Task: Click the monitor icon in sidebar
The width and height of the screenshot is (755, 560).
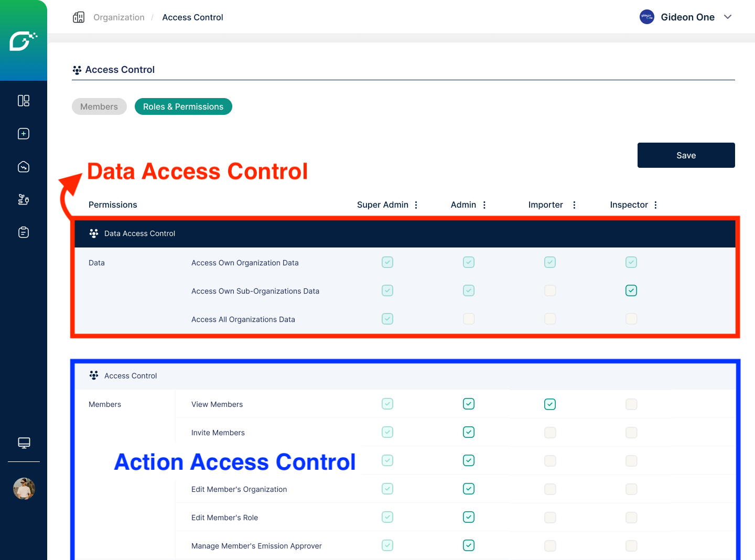Action: [x=24, y=443]
